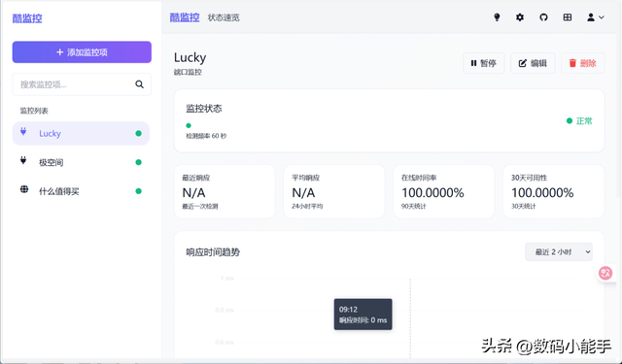Select the Lucky monitor in the list
Viewport: 622px width, 364px height.
click(x=81, y=134)
